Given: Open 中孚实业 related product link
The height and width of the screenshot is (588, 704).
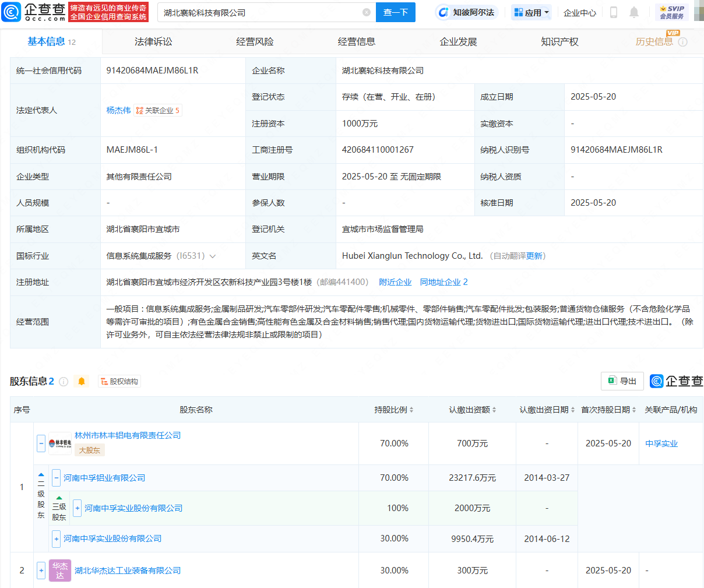Looking at the screenshot, I should 661,443.
